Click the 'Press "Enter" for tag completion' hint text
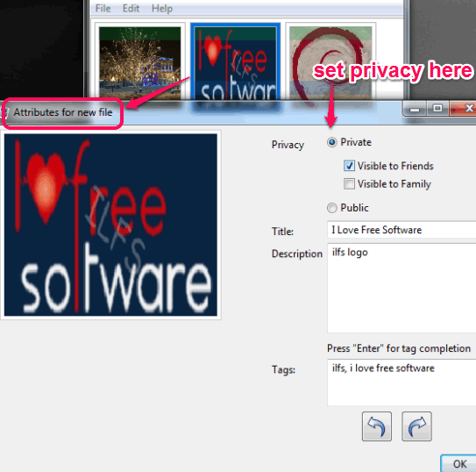The height and width of the screenshot is (472, 476). tap(399, 348)
